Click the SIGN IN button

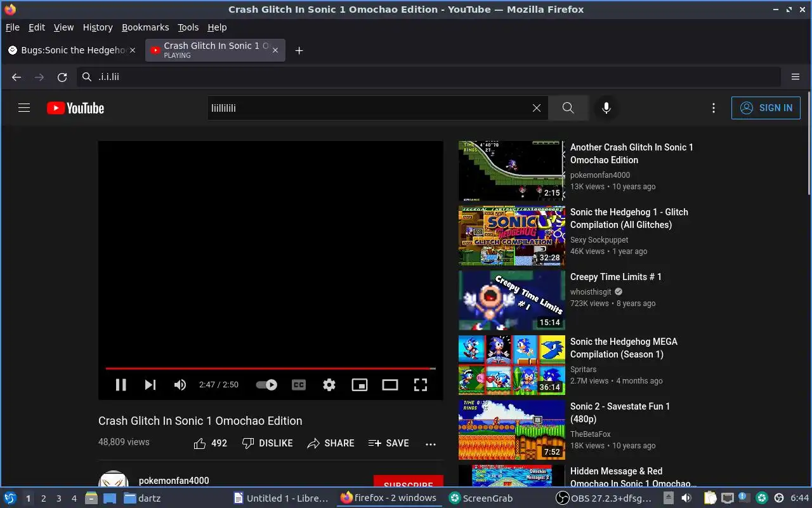pos(766,108)
